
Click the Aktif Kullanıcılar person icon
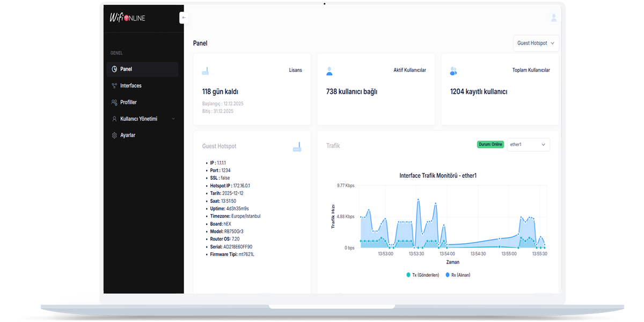330,71
